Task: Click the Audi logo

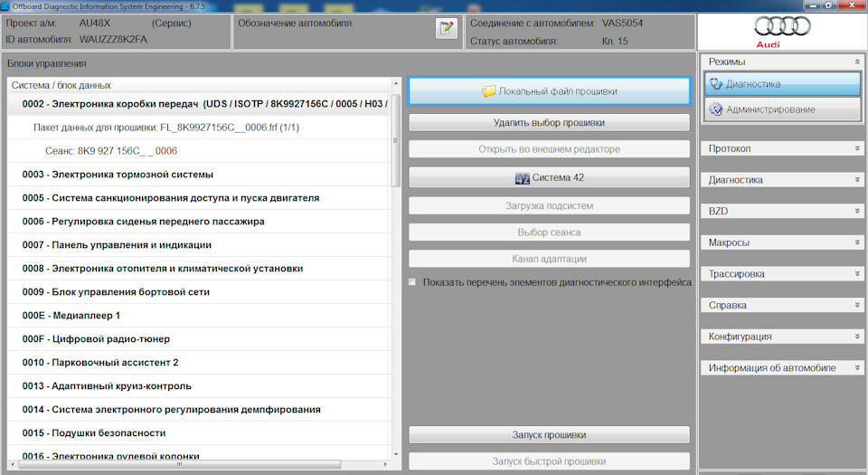Action: pos(782,32)
